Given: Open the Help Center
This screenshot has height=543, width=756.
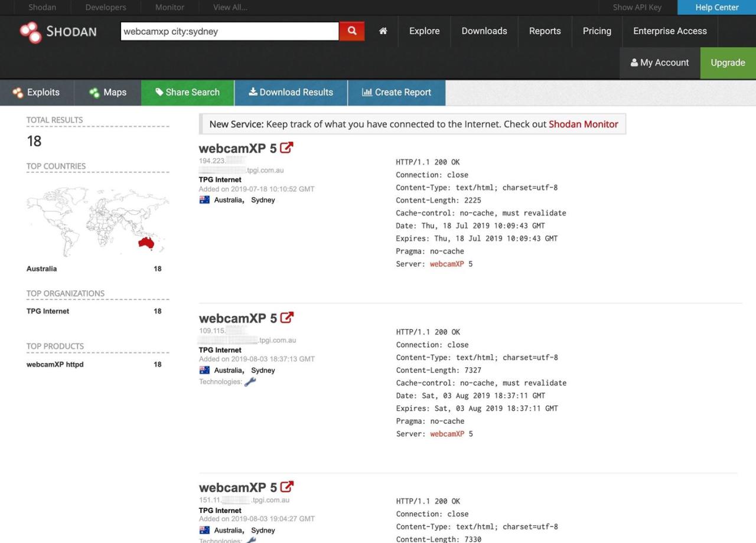Looking at the screenshot, I should pos(716,7).
